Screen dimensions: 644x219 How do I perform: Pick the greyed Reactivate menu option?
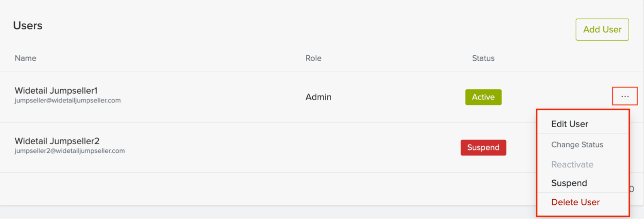pos(572,164)
